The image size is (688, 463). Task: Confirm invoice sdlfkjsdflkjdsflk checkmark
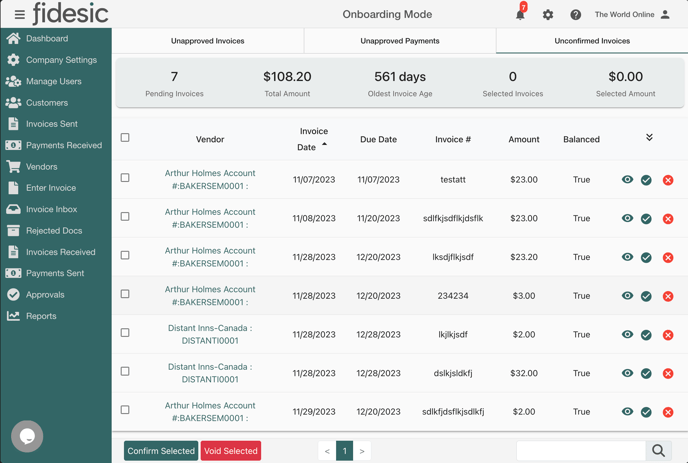pyautogui.click(x=646, y=219)
